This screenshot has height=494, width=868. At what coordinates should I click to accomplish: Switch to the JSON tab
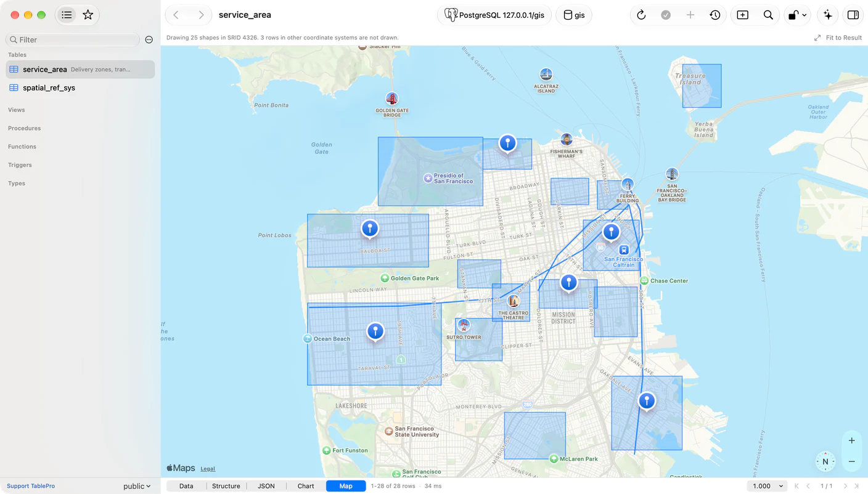(266, 486)
